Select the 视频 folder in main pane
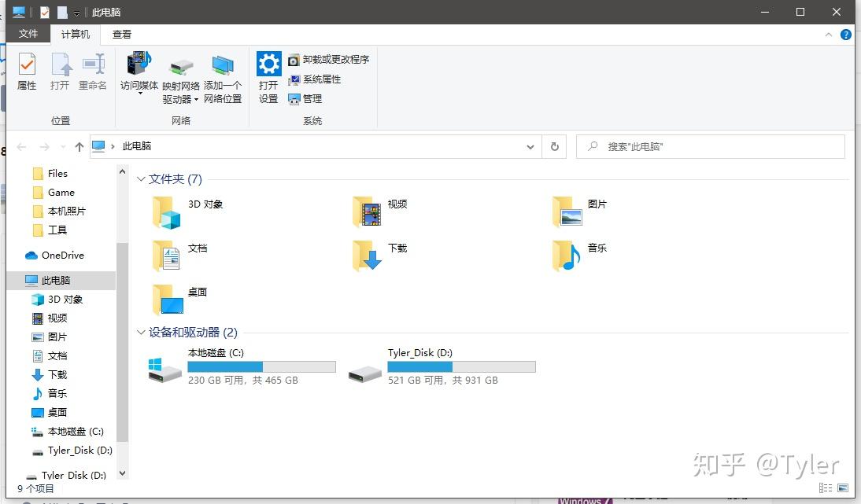 click(380, 213)
